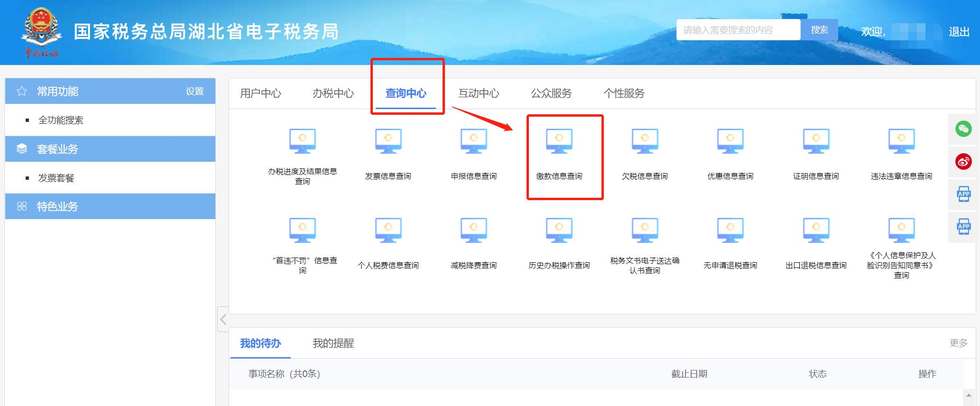Image resolution: width=980 pixels, height=406 pixels.
Task: Expand the 套餐业务 section header
Action: [x=110, y=149]
